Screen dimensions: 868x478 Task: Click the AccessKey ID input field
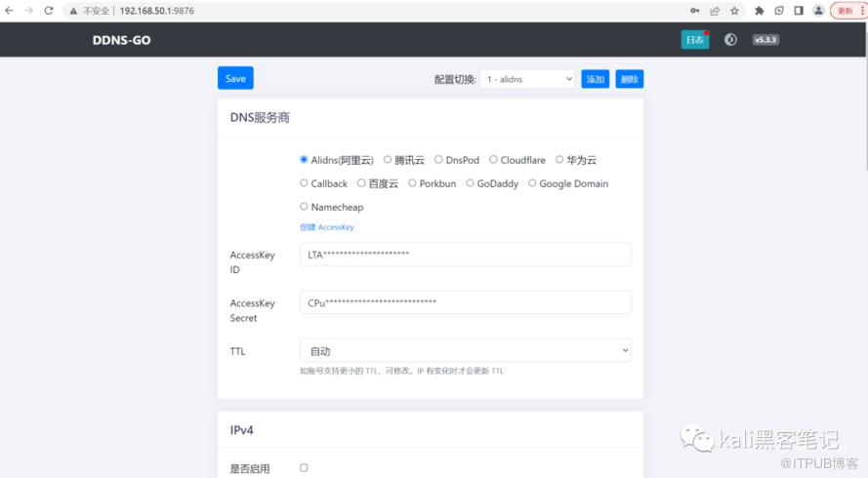tap(465, 255)
